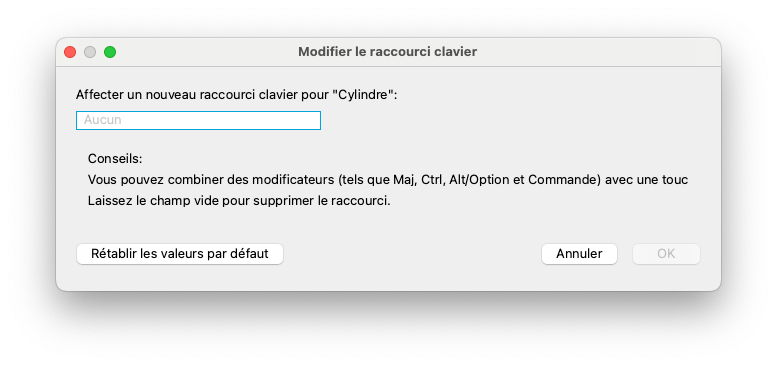Click the grey minimize window button
777x365 pixels.
point(90,52)
